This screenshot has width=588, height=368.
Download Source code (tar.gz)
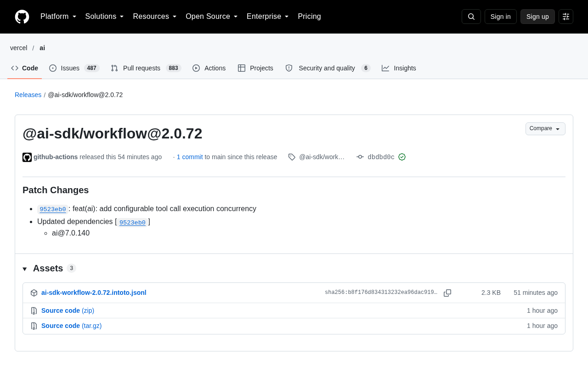(71, 326)
